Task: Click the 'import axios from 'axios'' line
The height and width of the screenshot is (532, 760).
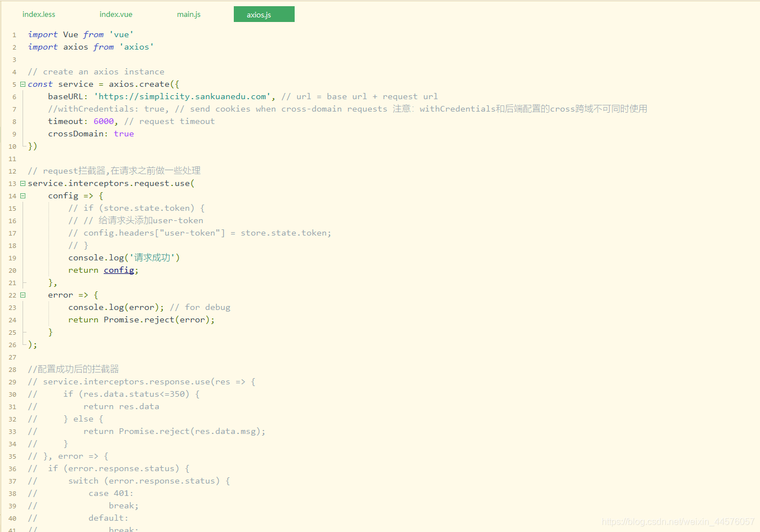Action: 91,47
